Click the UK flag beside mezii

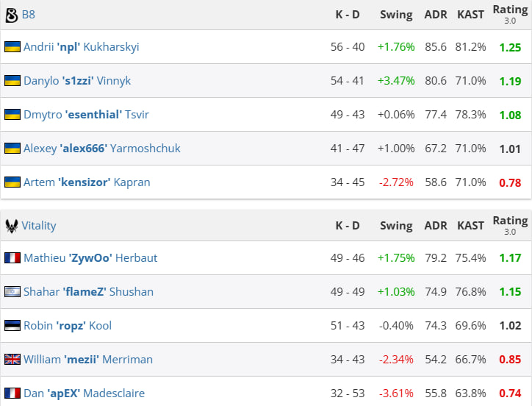[12, 360]
